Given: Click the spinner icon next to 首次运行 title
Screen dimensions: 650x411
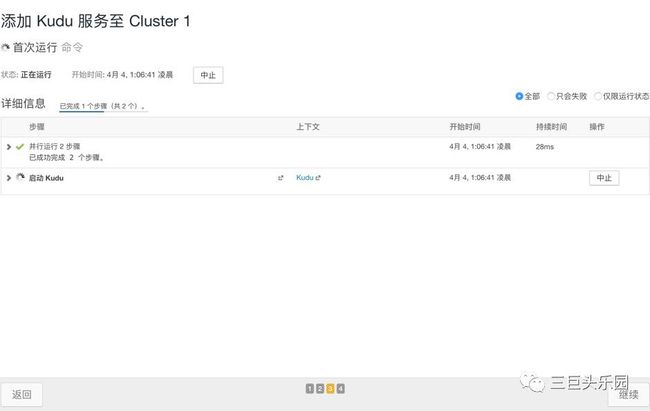Looking at the screenshot, I should pyautogui.click(x=6, y=47).
